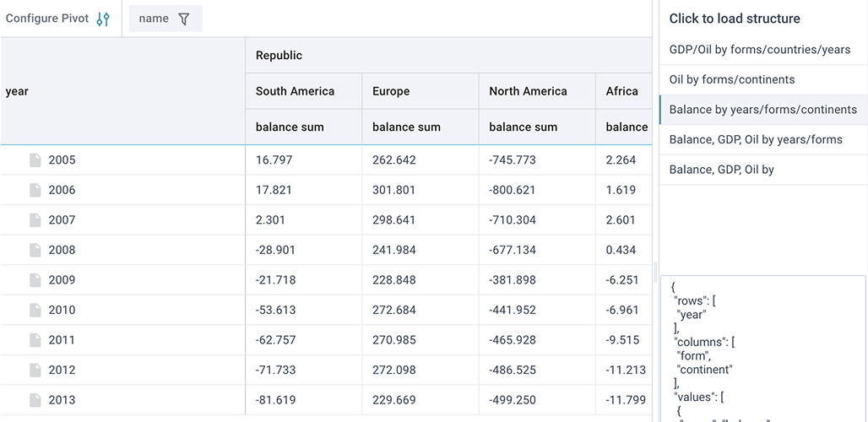Select the last Balance, GDP, Oil by item
868x422 pixels.
pos(722,170)
